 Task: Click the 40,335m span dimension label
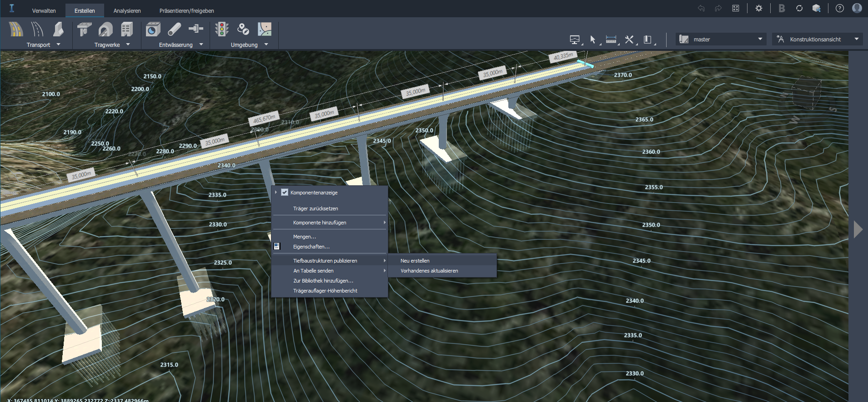(563, 56)
